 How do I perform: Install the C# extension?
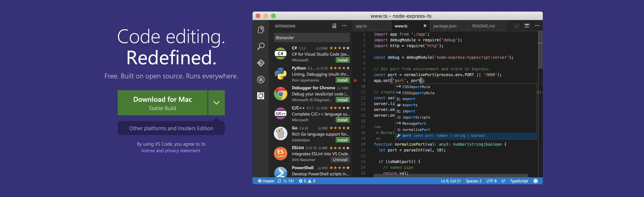[342, 60]
